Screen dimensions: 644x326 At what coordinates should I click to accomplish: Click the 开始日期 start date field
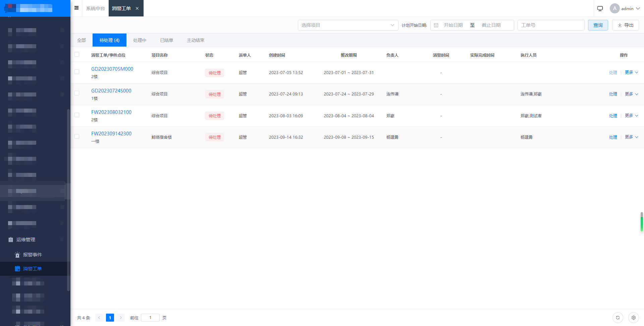coord(453,25)
